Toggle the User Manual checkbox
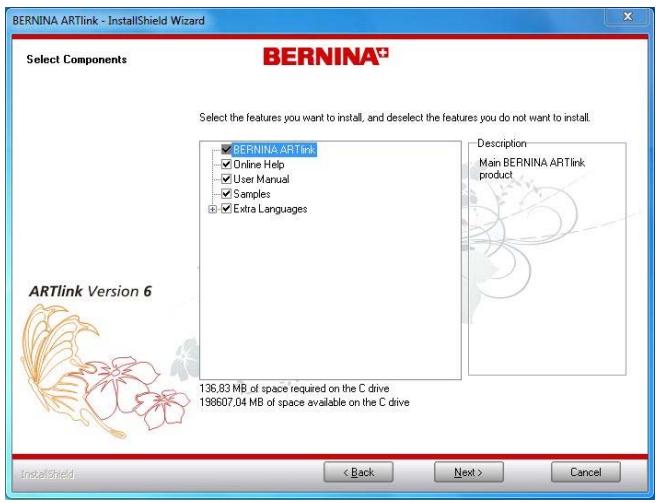Viewport: 656px width, 503px height. coord(226,179)
